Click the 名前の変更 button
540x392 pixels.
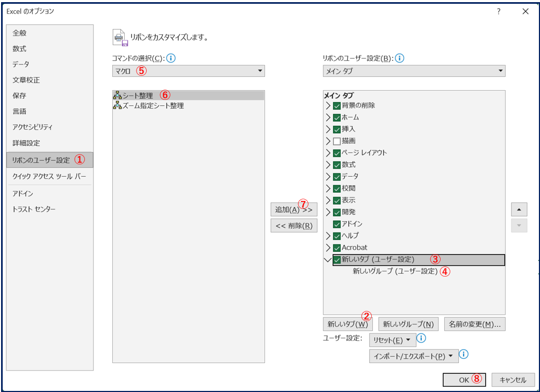(x=474, y=324)
